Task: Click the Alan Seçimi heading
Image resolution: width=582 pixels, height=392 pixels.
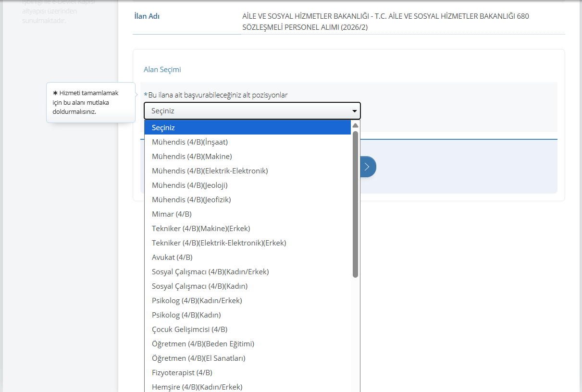Action: point(162,70)
